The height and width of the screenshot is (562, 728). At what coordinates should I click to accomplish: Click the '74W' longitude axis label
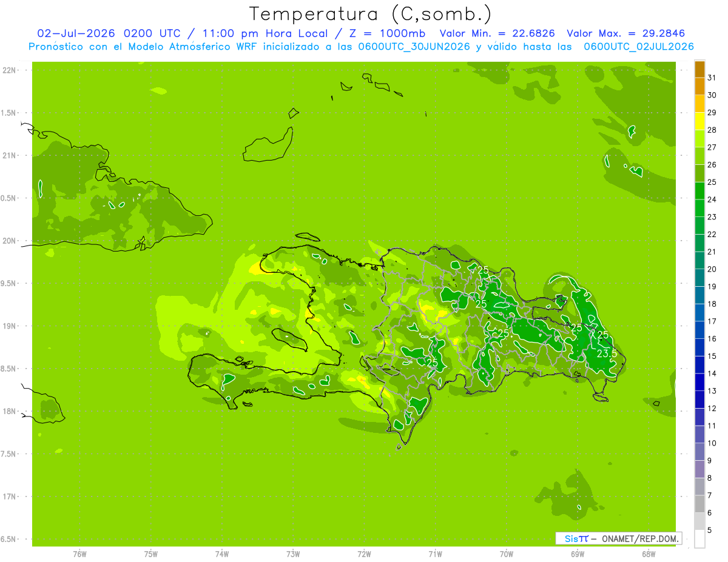click(x=222, y=554)
